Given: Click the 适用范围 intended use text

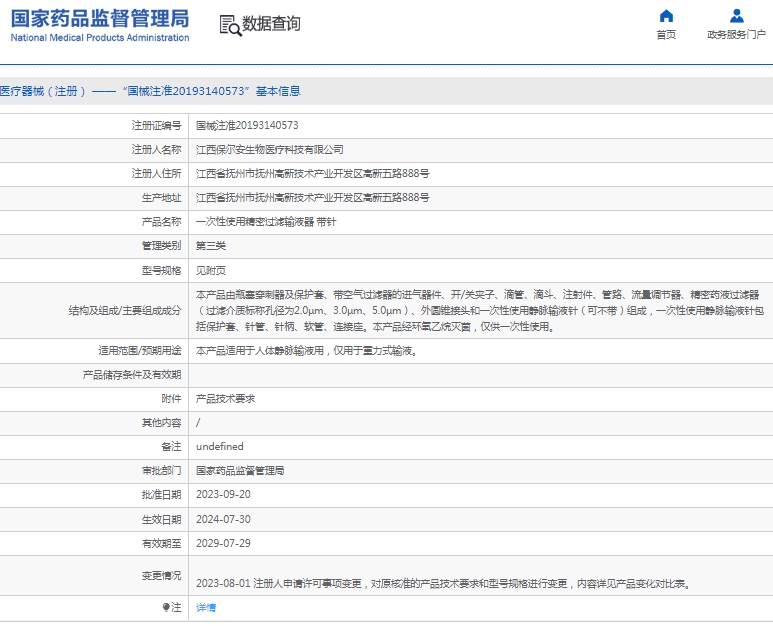Looking at the screenshot, I should [307, 351].
